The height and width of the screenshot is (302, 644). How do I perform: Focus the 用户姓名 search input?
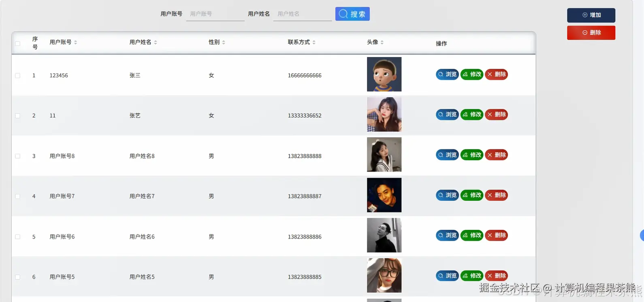[303, 14]
